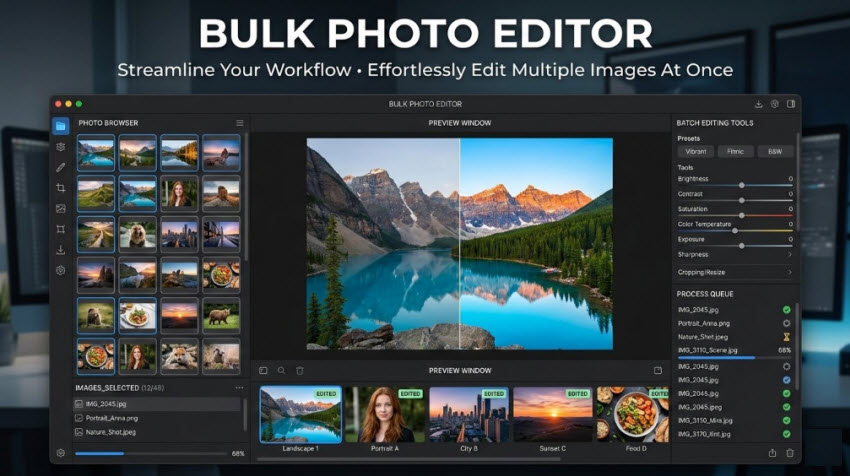Viewport: 850px width, 476px height.
Task: Click the download/export icon in the left sidebar
Action: point(61,249)
